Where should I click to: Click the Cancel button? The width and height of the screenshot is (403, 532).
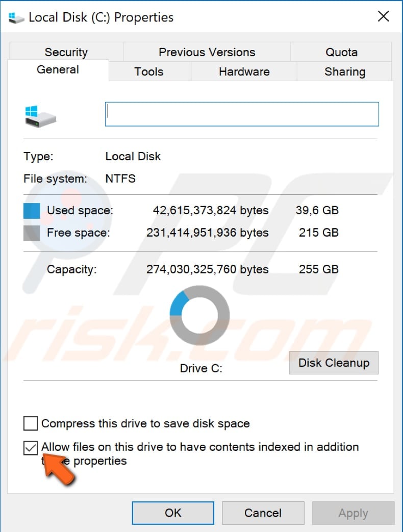263,513
